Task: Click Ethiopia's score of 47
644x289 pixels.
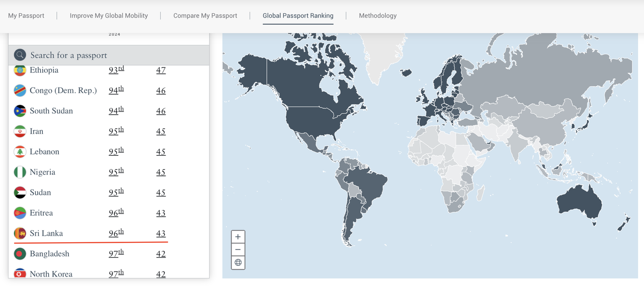Action: (161, 70)
